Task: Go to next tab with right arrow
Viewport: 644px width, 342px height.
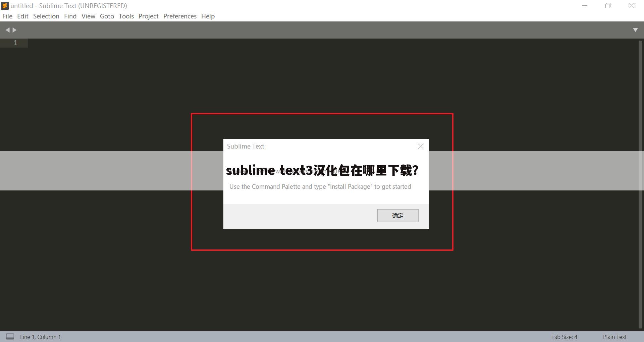Action: coord(14,30)
